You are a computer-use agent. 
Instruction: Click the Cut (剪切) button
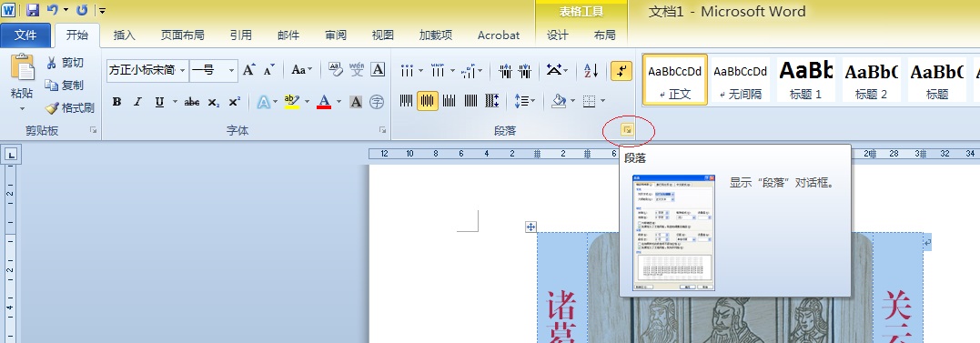(x=65, y=63)
